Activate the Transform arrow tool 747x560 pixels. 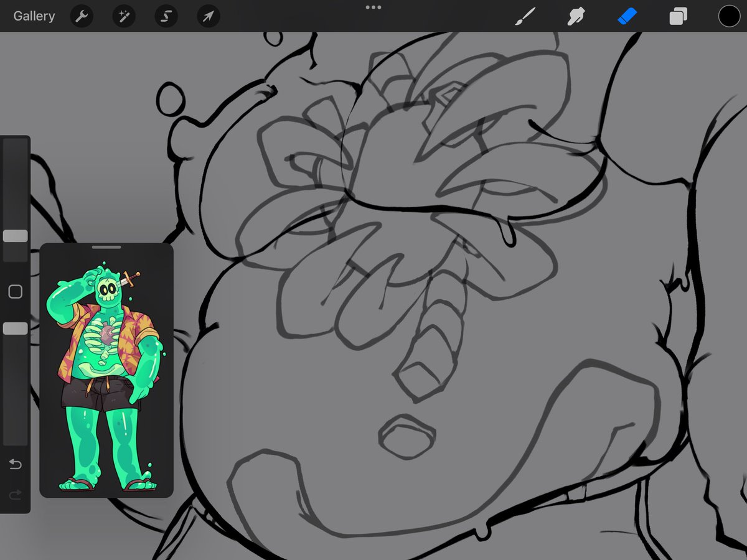[208, 16]
